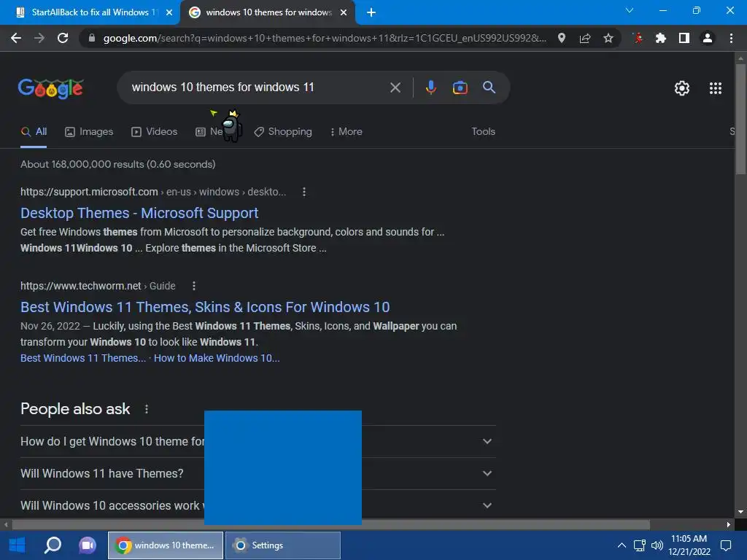The width and height of the screenshot is (747, 560).
Task: Share this page using the share icon
Action: (585, 38)
